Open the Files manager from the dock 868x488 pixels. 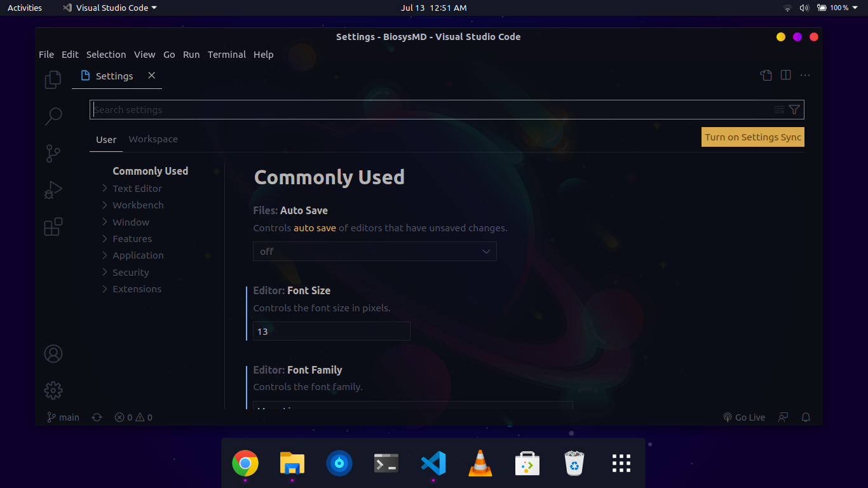tap(292, 463)
